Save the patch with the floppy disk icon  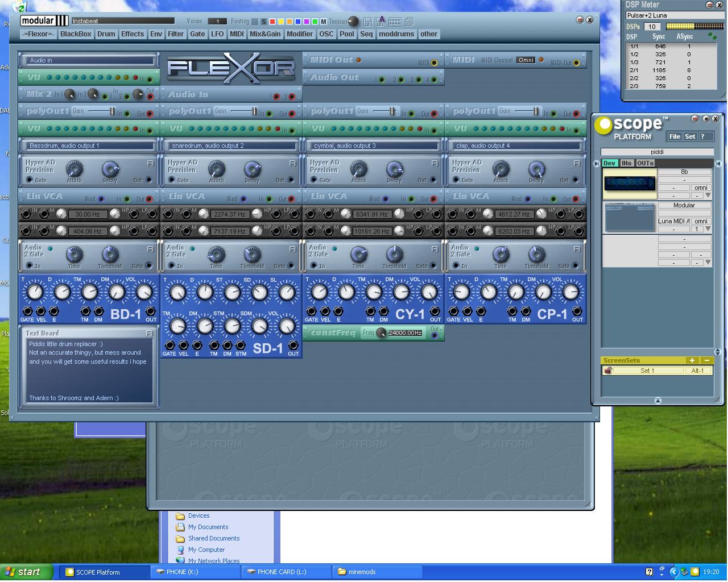[x=367, y=22]
